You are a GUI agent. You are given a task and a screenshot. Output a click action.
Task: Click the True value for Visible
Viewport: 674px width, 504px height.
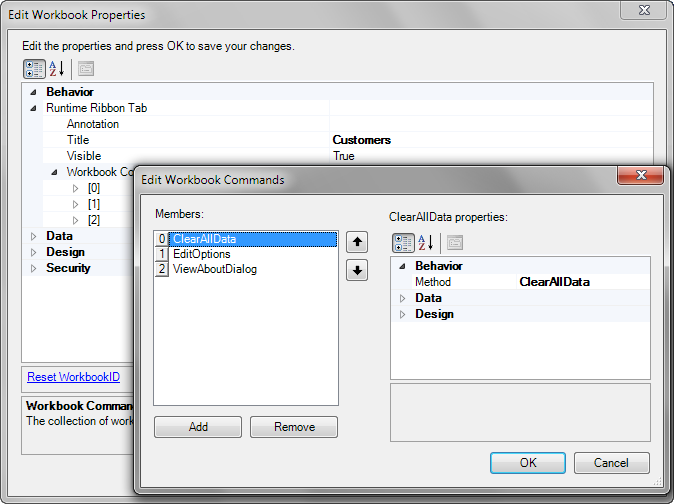click(343, 156)
